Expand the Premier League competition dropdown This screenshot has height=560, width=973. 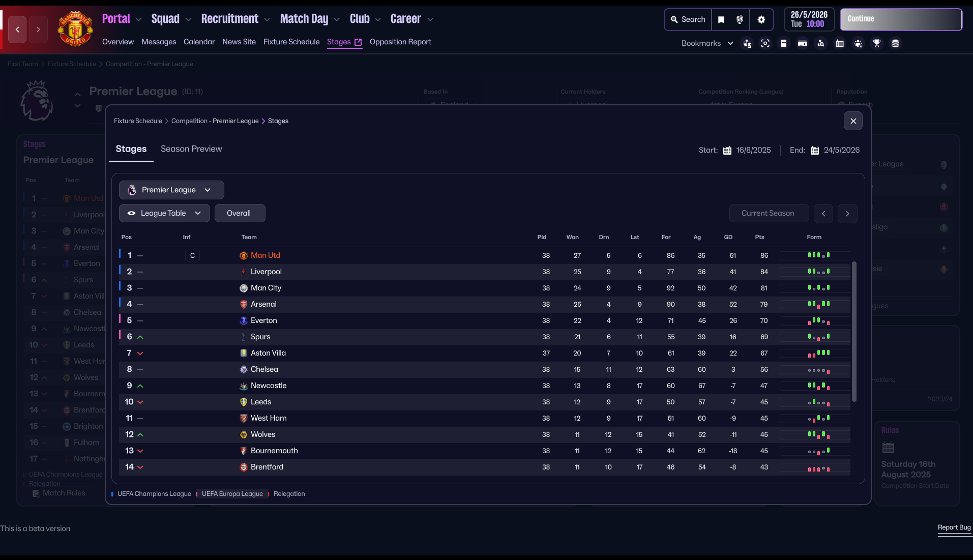(171, 190)
